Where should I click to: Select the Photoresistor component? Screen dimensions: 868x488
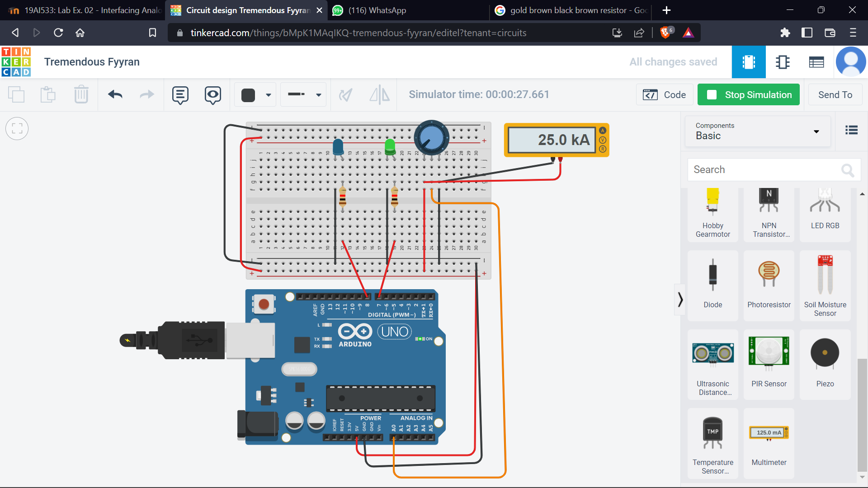(769, 286)
